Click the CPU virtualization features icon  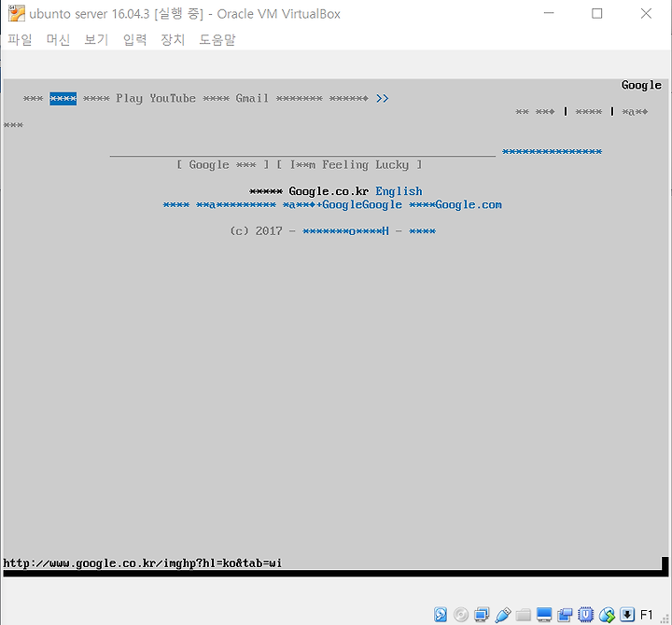[x=585, y=615]
